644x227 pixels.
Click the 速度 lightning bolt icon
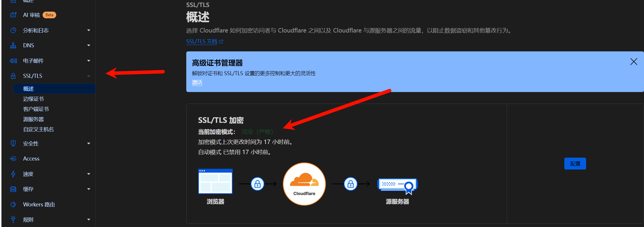[x=13, y=174]
